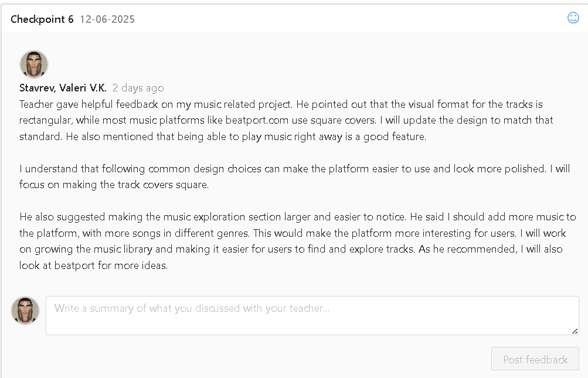Click the empty space in the Checkpoint header bar
This screenshot has height=378, width=588.
point(352,19)
